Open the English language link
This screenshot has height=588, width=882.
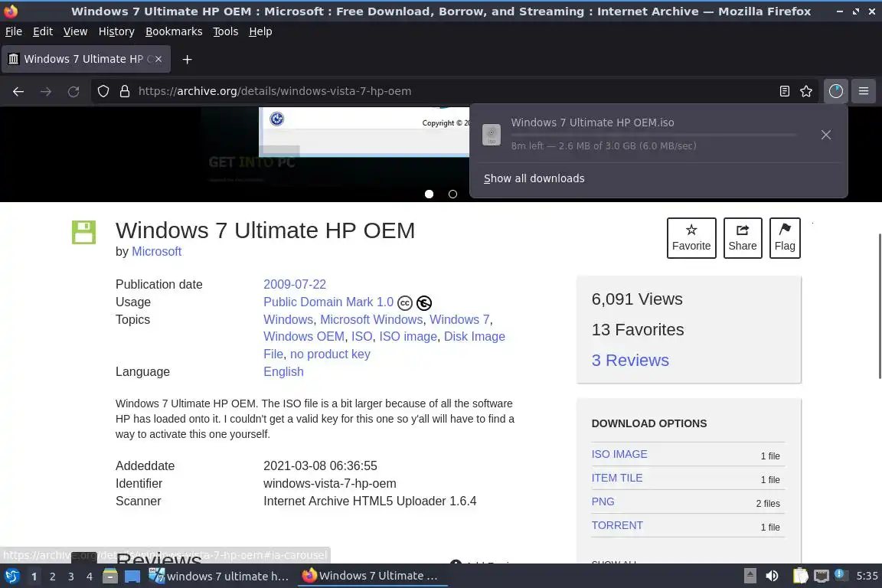pos(283,371)
